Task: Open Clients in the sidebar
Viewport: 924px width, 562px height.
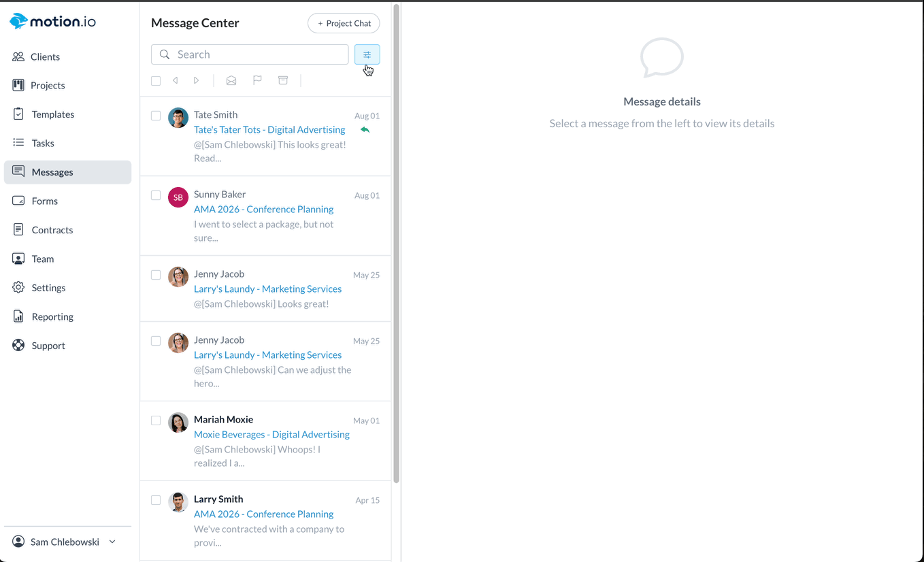Action: 45,56
